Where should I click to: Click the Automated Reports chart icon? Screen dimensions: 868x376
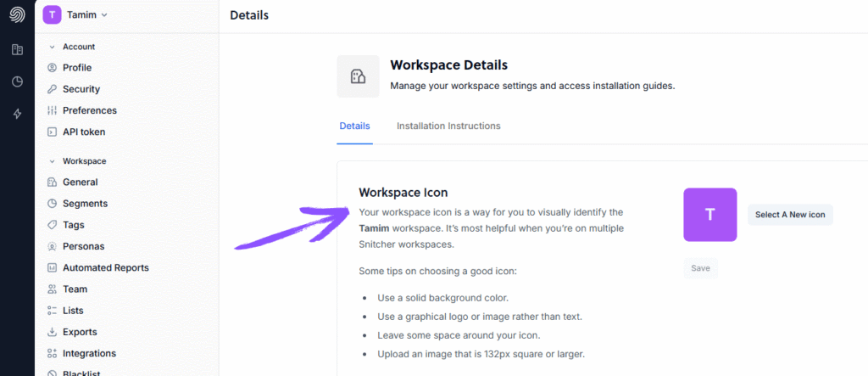click(x=52, y=268)
